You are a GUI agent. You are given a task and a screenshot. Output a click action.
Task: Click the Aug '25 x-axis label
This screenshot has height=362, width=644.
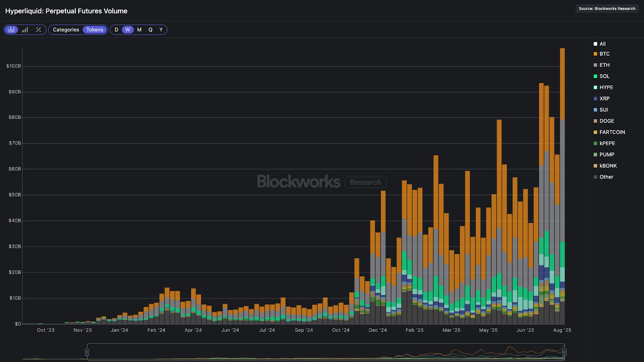562,330
